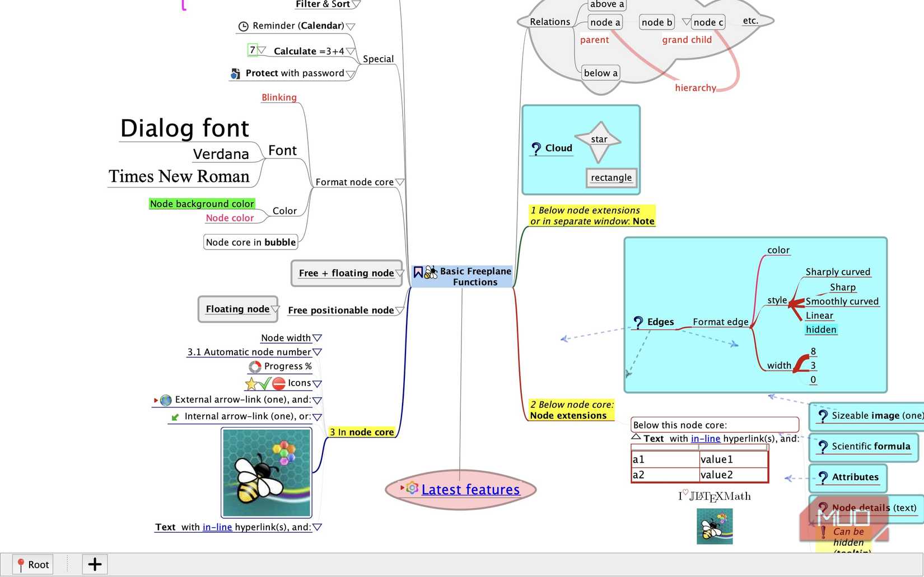Select the Root tab in bottom bar
This screenshot has width=924, height=577.
click(x=32, y=564)
